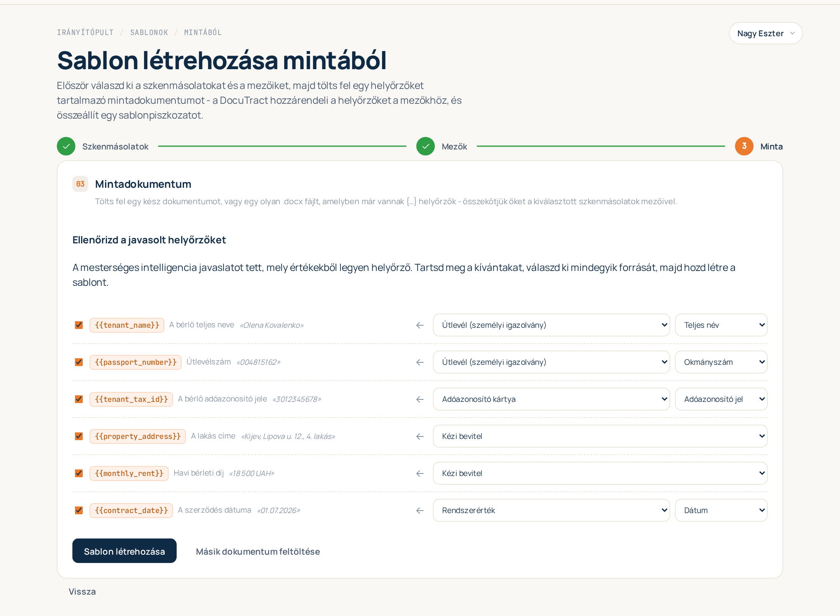This screenshot has height=616, width=840.
Task: Deselect the monthly_rent checkbox
Action: (x=79, y=474)
